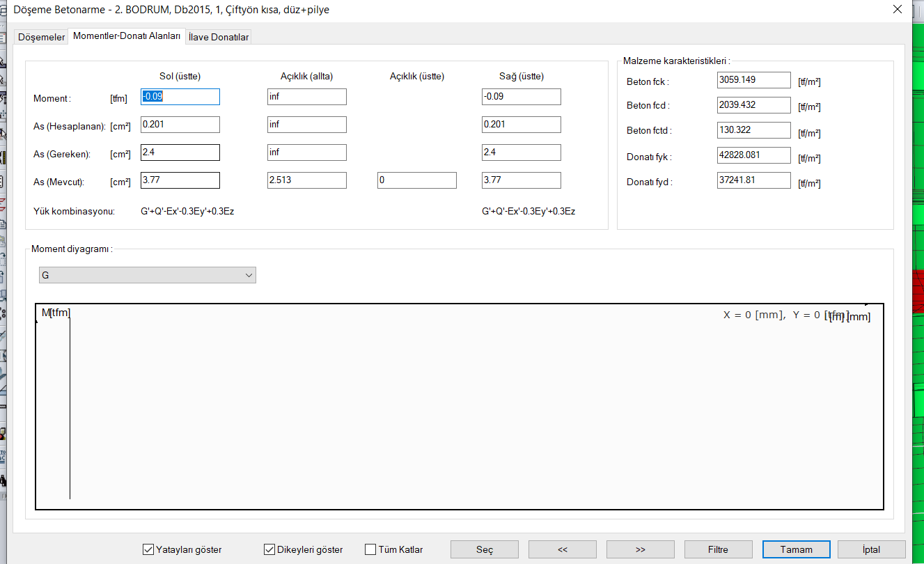
Task: Click the X = 0 [mm], Y = 0 readout
Action: (x=786, y=315)
